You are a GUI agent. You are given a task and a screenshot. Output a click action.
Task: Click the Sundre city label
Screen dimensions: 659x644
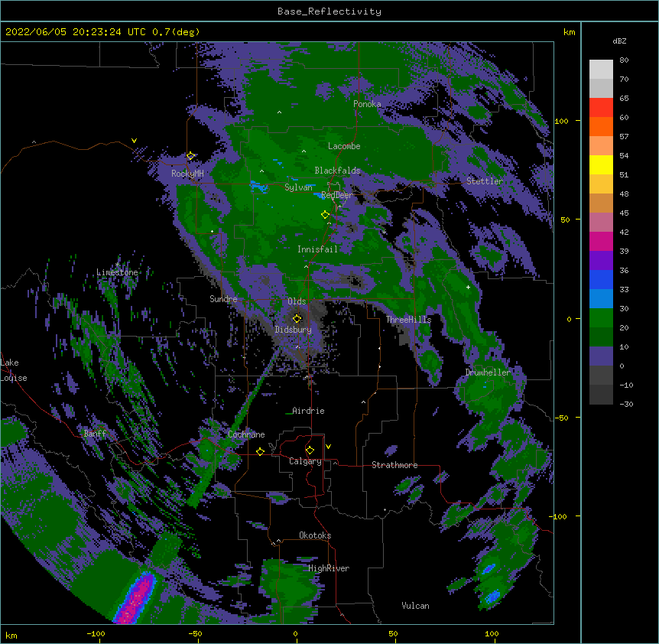tap(223, 299)
